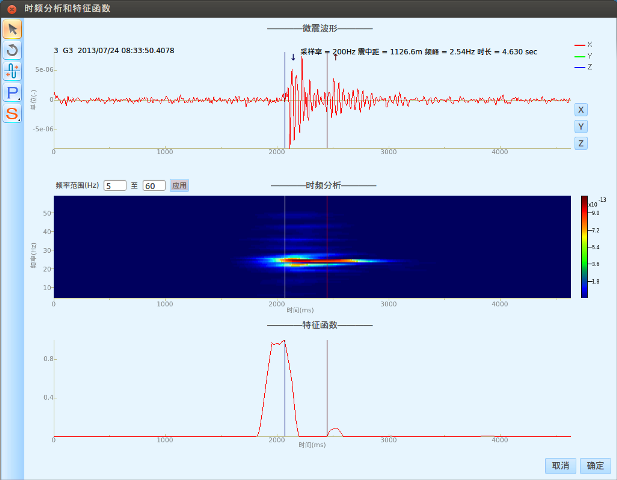
Task: Toggle the X component waveform button
Action: click(x=581, y=109)
